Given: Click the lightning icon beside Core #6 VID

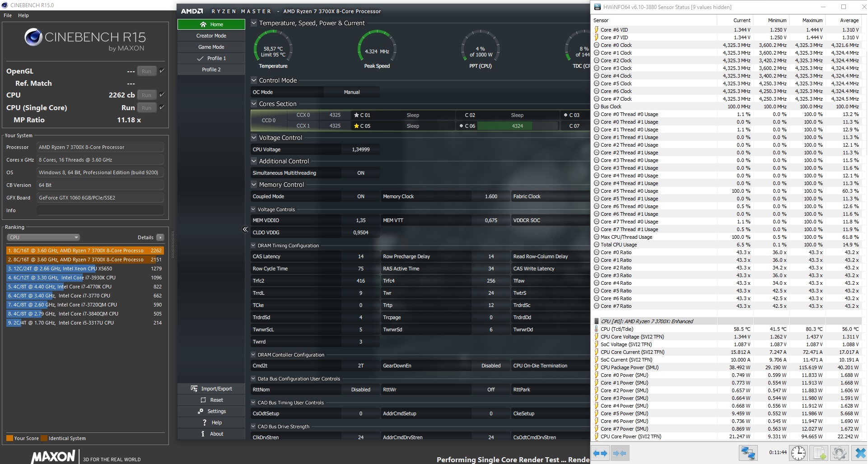Looking at the screenshot, I should pyautogui.click(x=596, y=30).
